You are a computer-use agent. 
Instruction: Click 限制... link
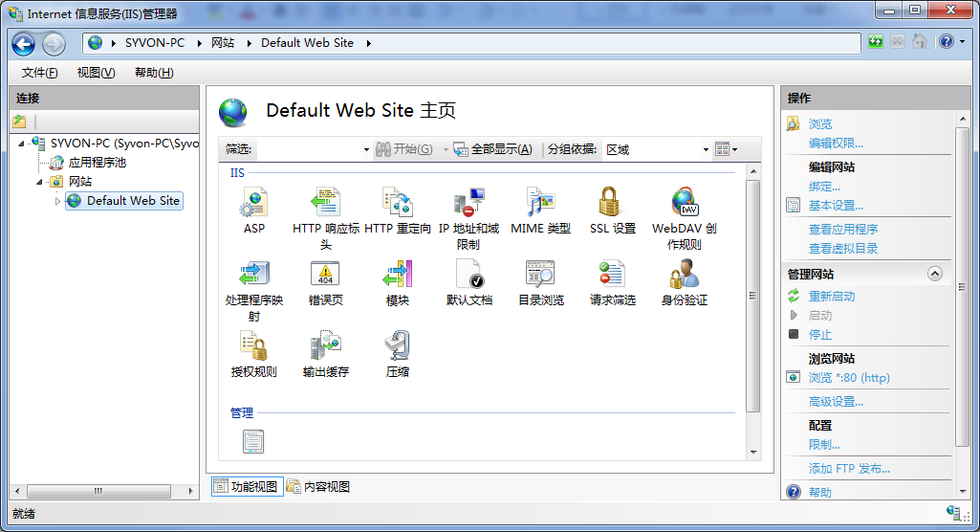coord(824,445)
